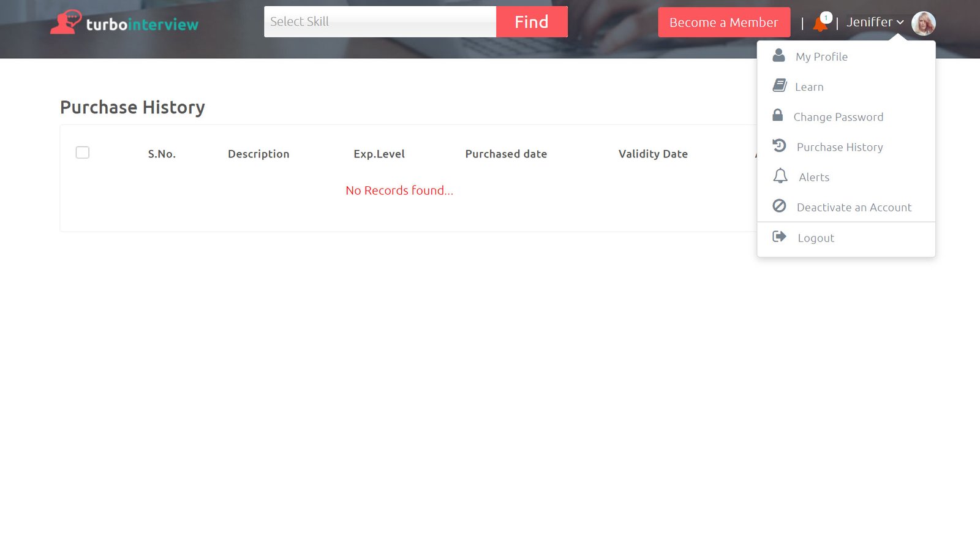Screen dimensions: 980x560
Task: Click the Purchase History page heading
Action: point(132,107)
